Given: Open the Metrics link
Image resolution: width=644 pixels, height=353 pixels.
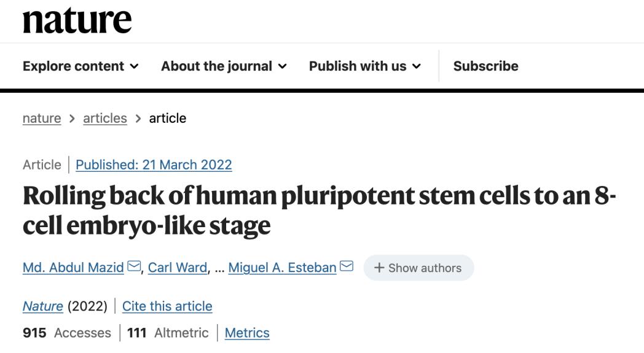Looking at the screenshot, I should (x=247, y=333).
